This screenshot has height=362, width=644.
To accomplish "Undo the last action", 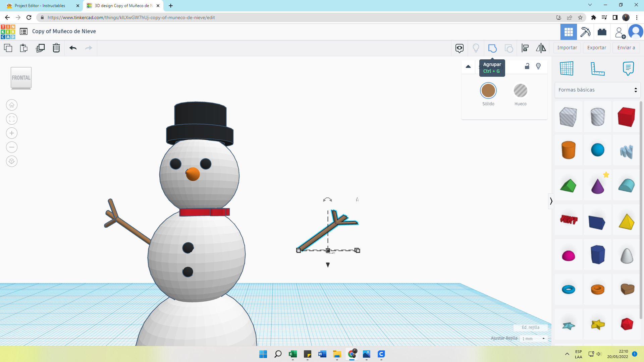I will click(x=73, y=48).
